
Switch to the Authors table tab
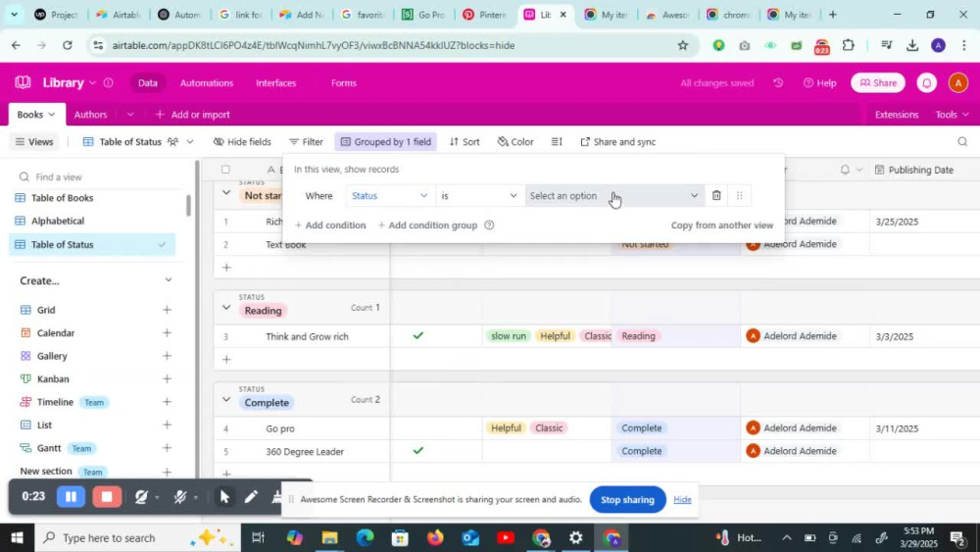[x=90, y=115]
